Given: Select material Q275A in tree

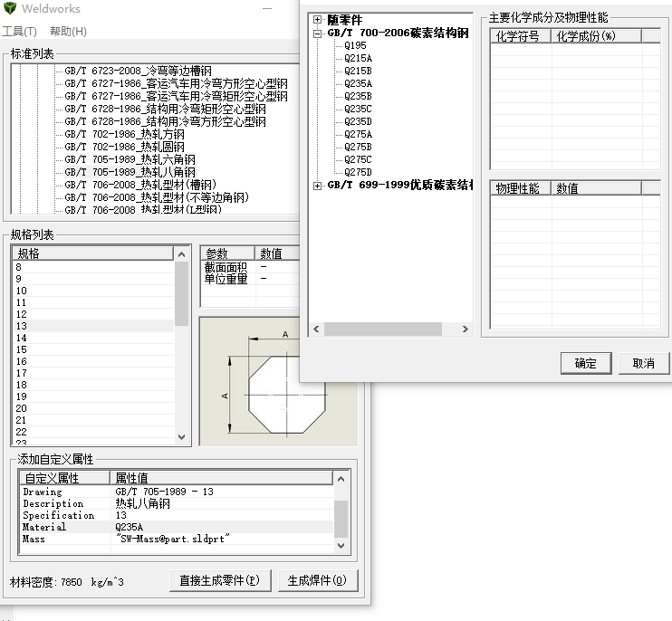Looking at the screenshot, I should [359, 135].
